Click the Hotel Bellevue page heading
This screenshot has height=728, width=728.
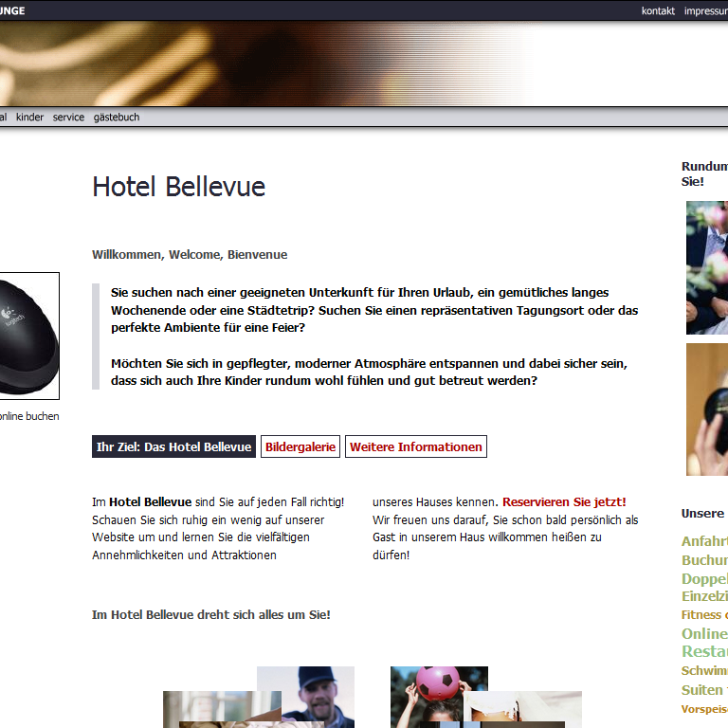click(x=179, y=187)
